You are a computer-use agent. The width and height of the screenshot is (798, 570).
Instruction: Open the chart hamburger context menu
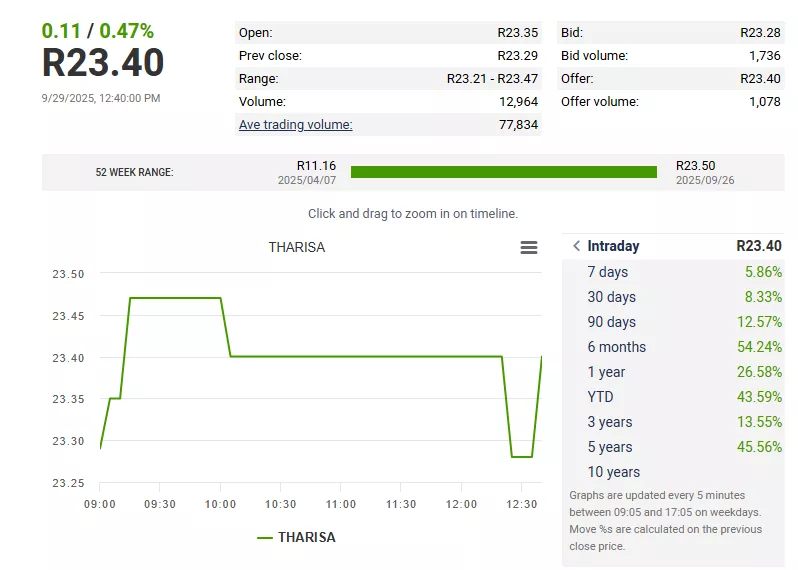(529, 247)
